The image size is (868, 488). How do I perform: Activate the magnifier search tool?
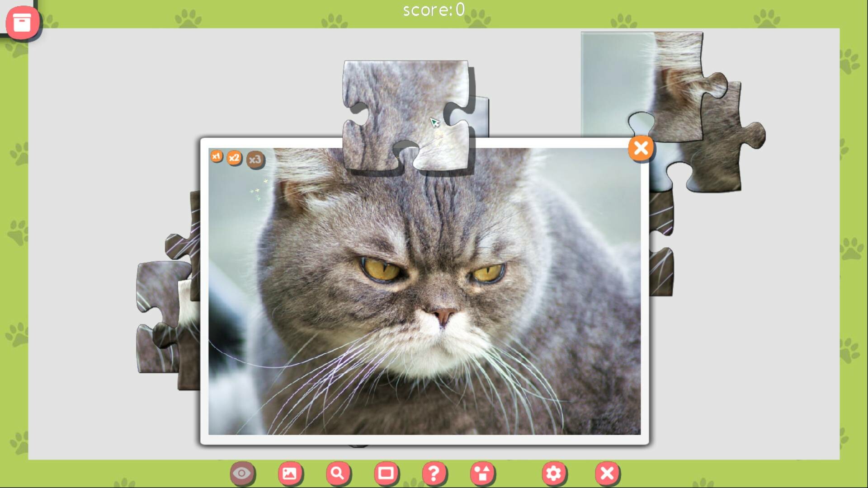click(339, 473)
